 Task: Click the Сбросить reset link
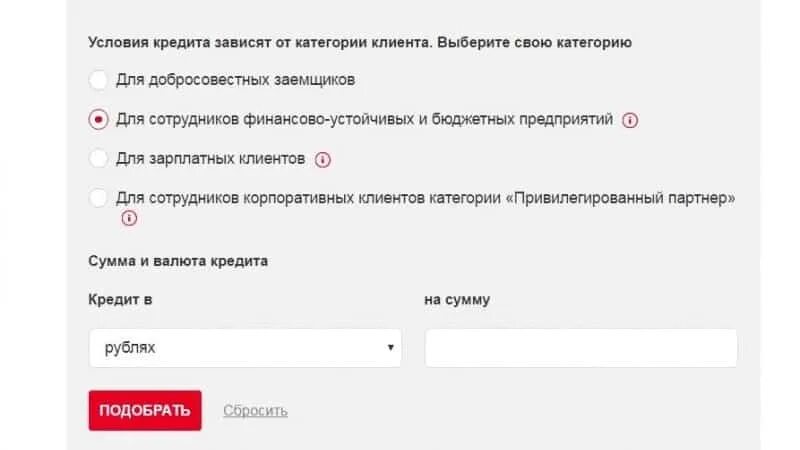coord(255,411)
